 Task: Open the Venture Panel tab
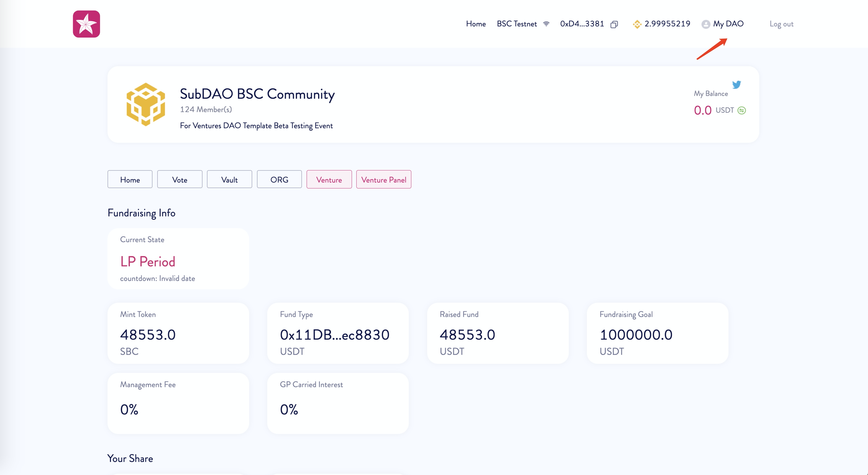[x=383, y=179]
